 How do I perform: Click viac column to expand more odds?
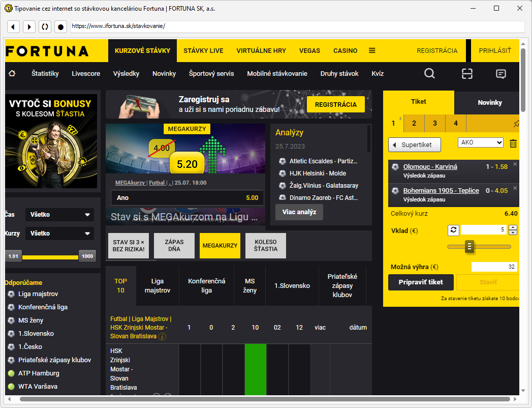coord(320,328)
